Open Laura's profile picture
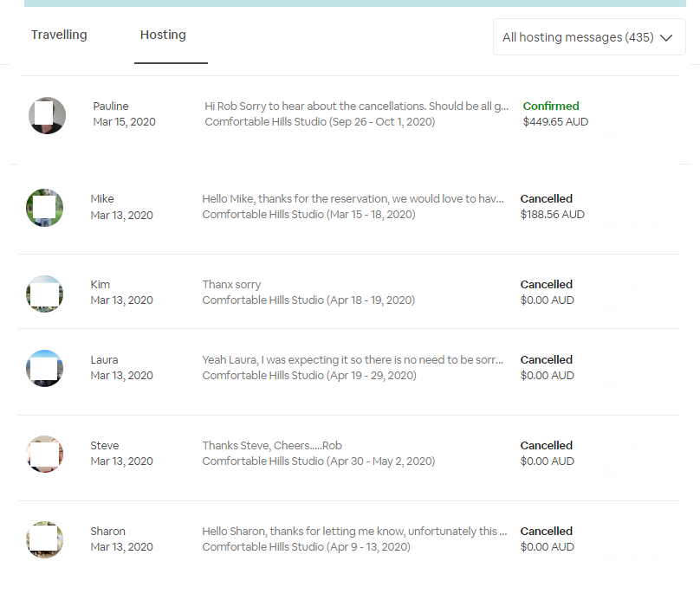The image size is (700, 600). pyautogui.click(x=44, y=368)
